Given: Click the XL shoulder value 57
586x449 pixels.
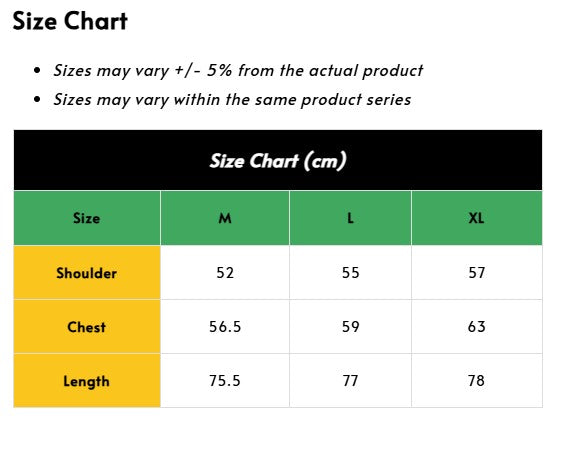Looking at the screenshot, I should 476,273.
